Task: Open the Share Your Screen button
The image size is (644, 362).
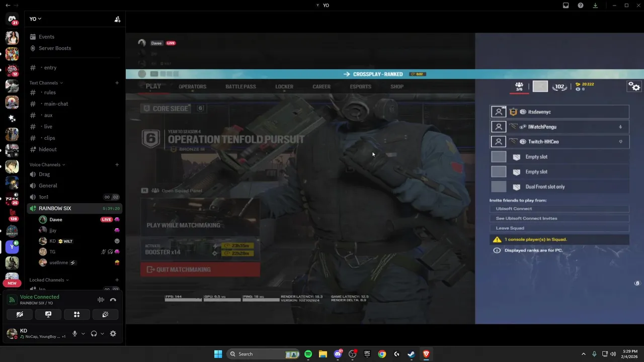Action: 48,314
